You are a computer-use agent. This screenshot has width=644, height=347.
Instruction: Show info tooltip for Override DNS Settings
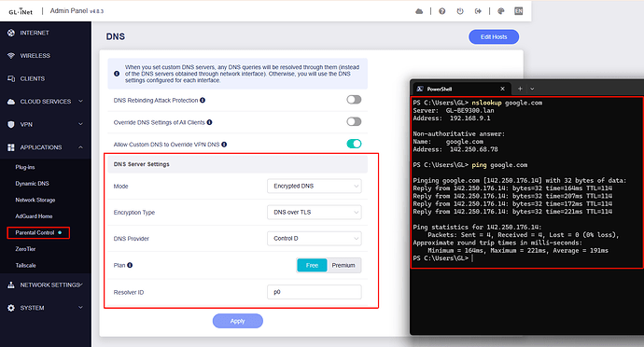coord(209,122)
